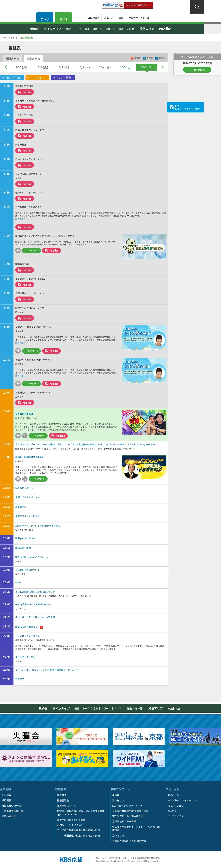Viewport: 221px width, 868px height.
Task: Click the LIVE listen now speaker button
Action: point(185,107)
